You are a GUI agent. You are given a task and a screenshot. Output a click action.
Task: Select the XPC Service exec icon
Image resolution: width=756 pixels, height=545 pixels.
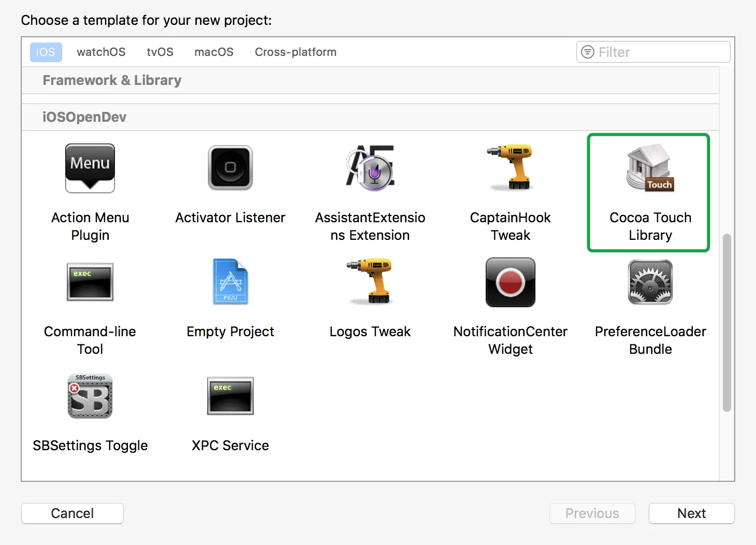(x=230, y=396)
